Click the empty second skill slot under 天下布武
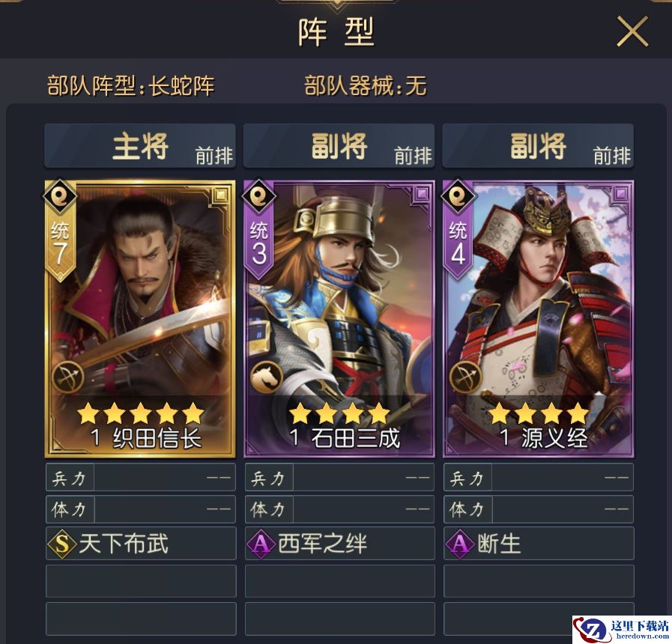 [141, 581]
